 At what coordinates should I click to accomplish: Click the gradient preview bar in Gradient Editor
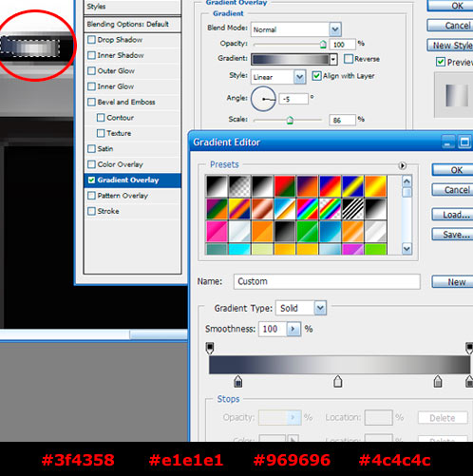click(339, 365)
